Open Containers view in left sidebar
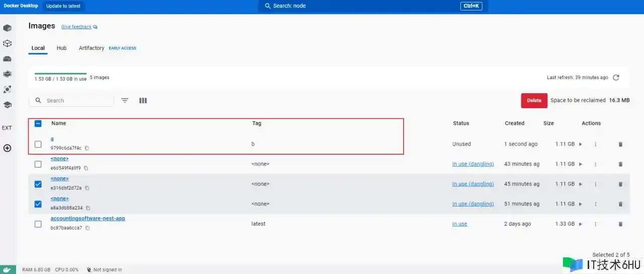This screenshot has height=274, width=644. click(x=8, y=28)
